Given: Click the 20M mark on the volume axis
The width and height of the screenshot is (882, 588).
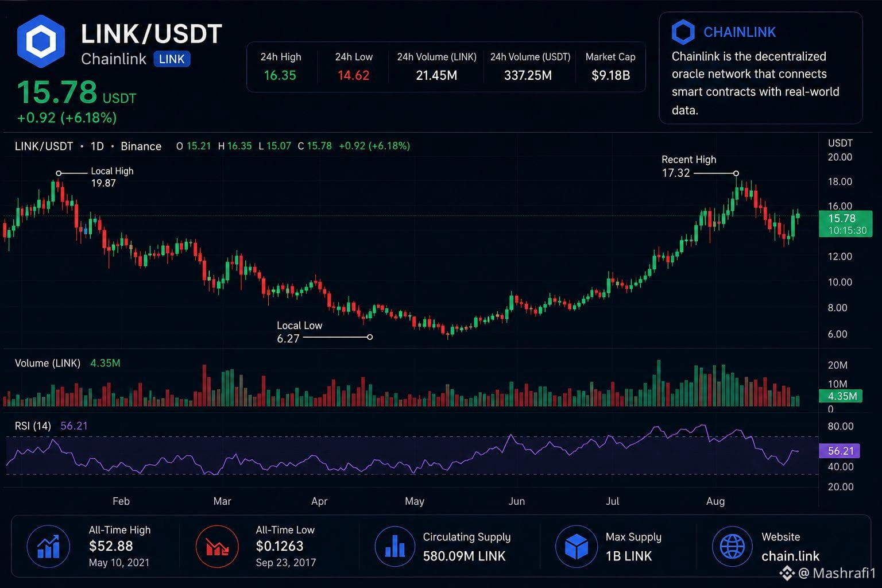Looking at the screenshot, I should coord(837,365).
